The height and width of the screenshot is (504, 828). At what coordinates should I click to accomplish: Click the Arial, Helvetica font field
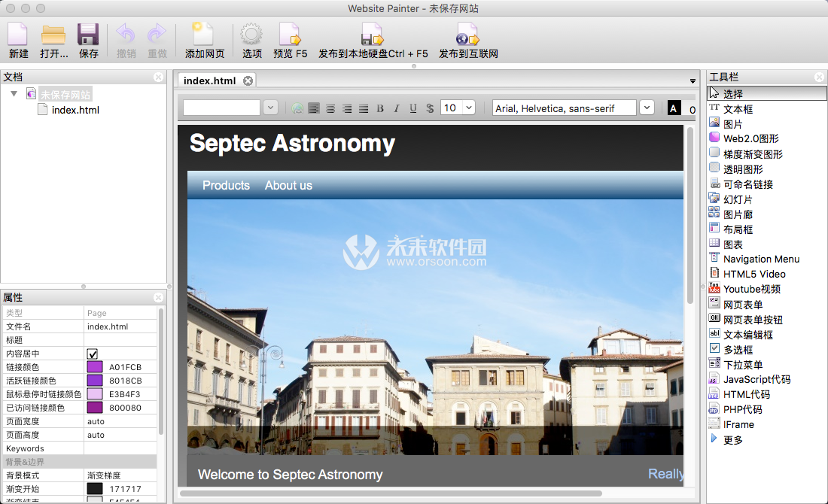(564, 108)
